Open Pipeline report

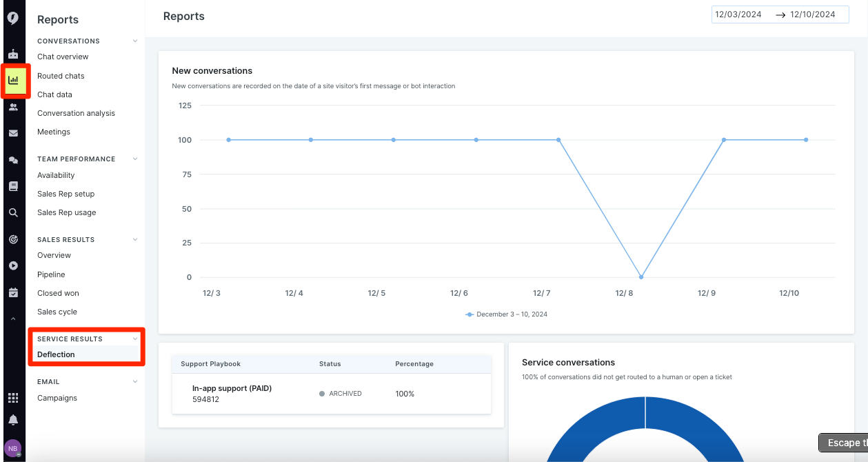click(x=51, y=274)
